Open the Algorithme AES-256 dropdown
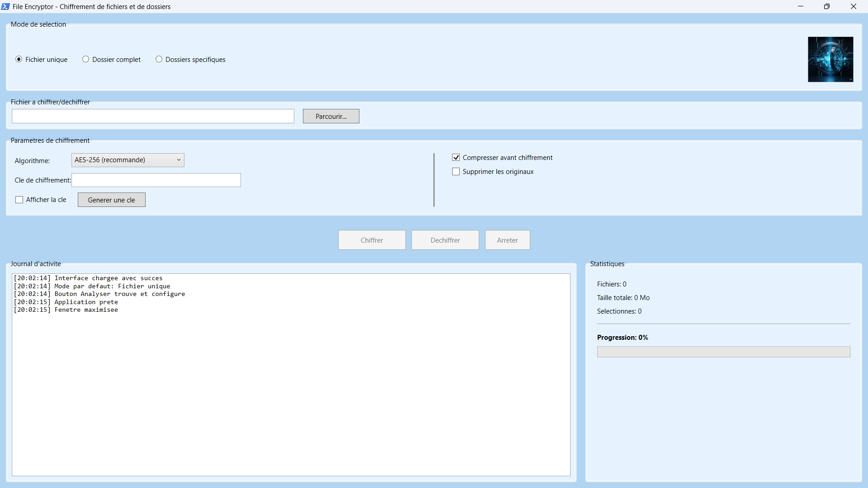This screenshot has width=868, height=488. coord(127,160)
